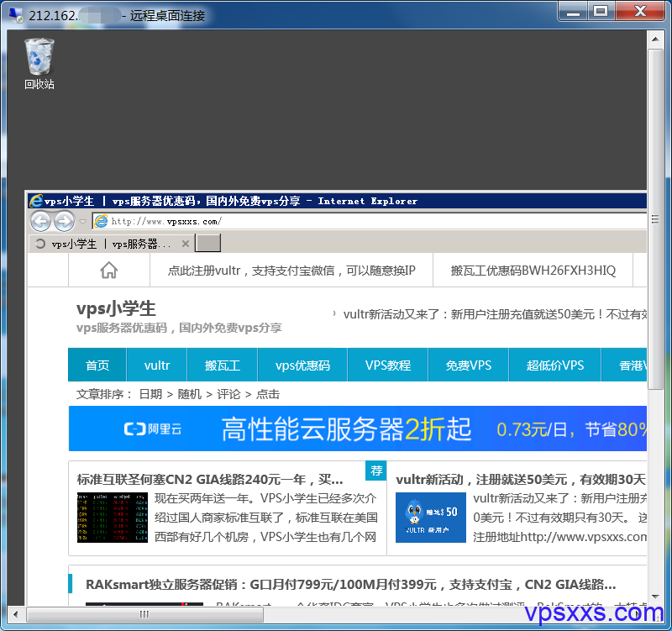Close the vps小学生 browser tab
Screen dimensions: 672x631
(185, 244)
